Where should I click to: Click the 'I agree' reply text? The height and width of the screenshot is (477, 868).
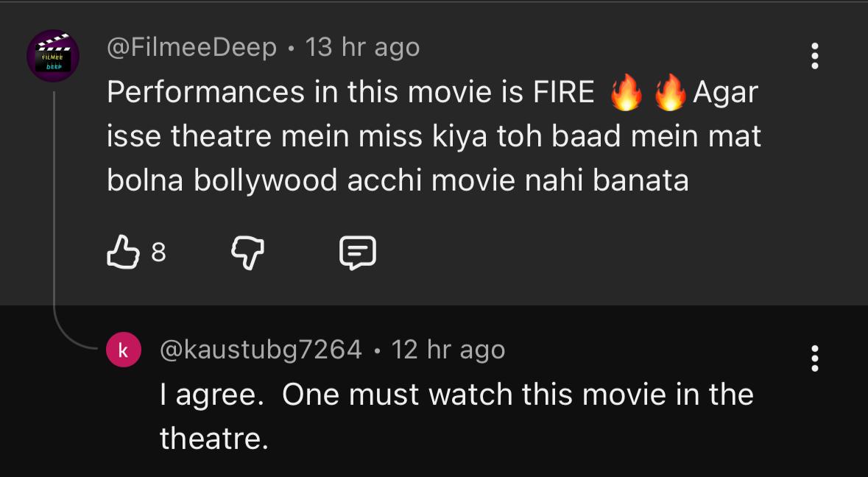[x=211, y=395]
